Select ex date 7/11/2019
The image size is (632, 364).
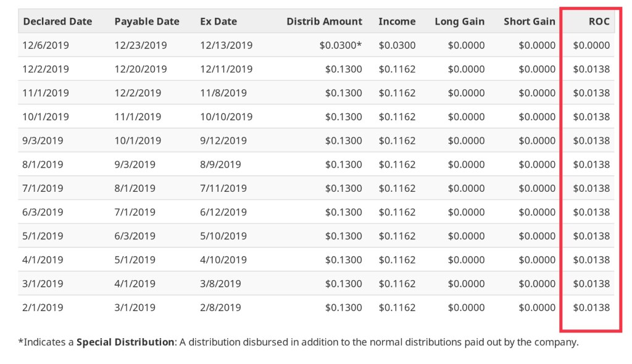[x=223, y=188]
